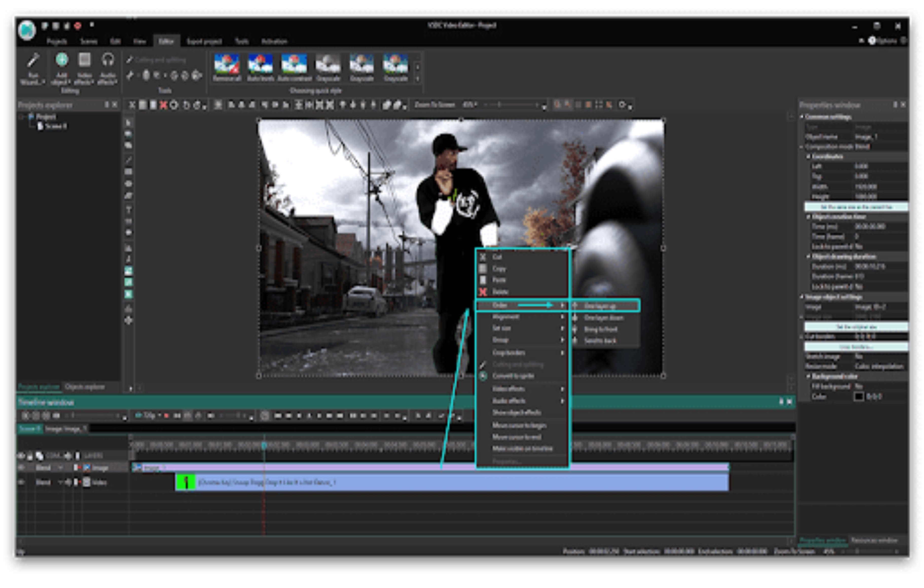Select the green Chroma key video clip
The image size is (924, 588).
[452, 483]
